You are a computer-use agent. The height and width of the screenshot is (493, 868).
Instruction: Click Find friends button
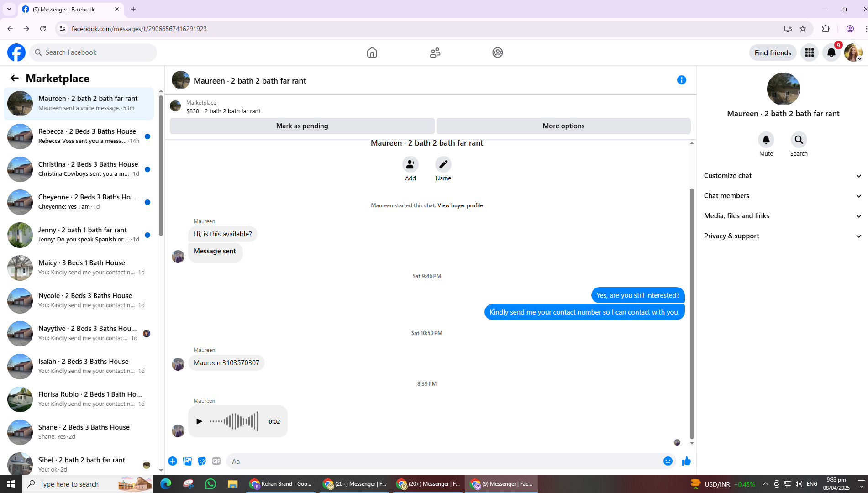773,52
